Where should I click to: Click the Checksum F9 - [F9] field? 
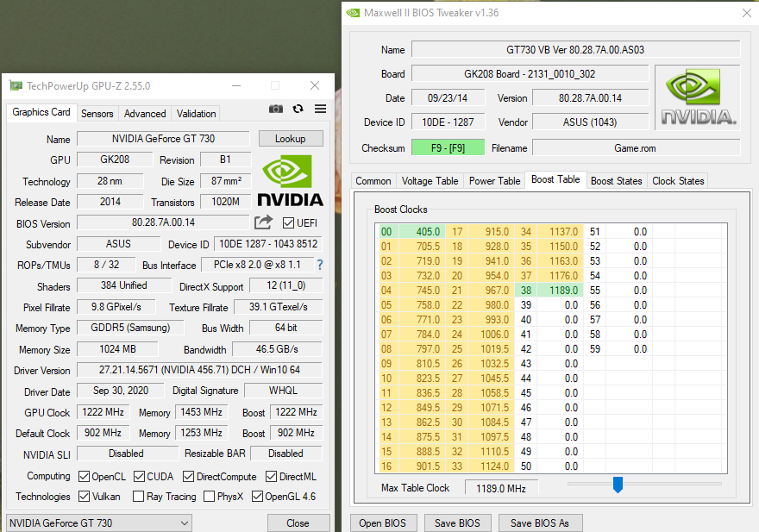448,147
